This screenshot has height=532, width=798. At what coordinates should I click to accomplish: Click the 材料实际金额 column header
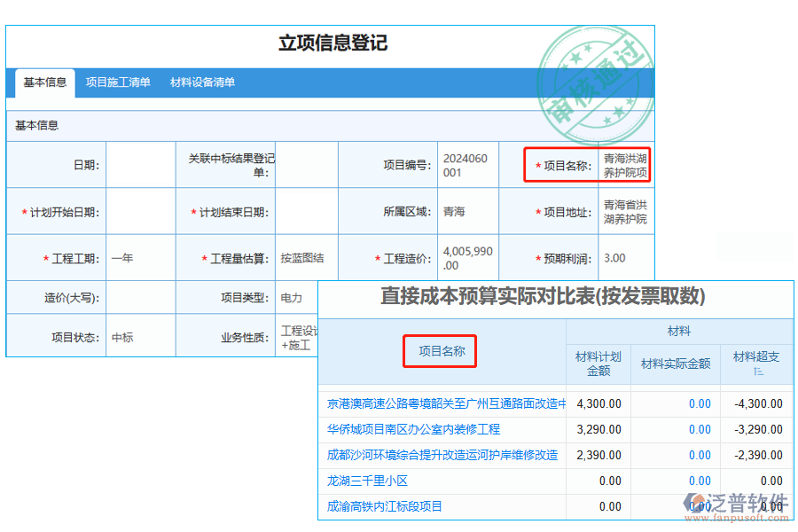675,364
